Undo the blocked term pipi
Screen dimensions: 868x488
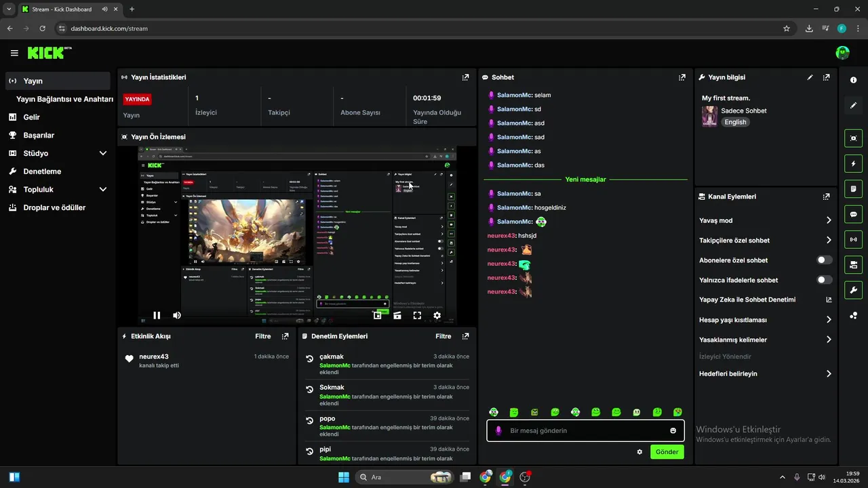click(x=309, y=451)
